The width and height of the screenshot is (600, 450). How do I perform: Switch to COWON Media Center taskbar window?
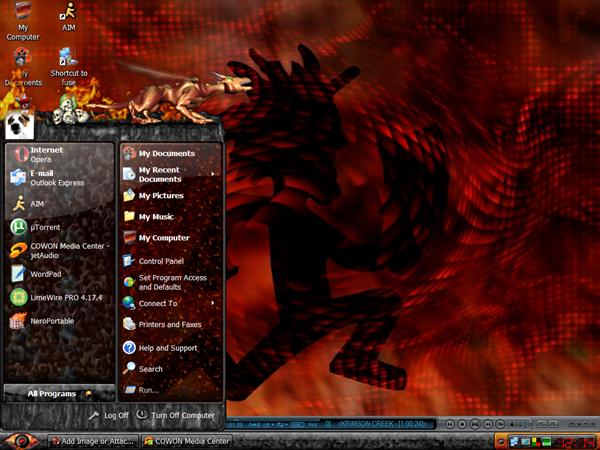[x=187, y=441]
